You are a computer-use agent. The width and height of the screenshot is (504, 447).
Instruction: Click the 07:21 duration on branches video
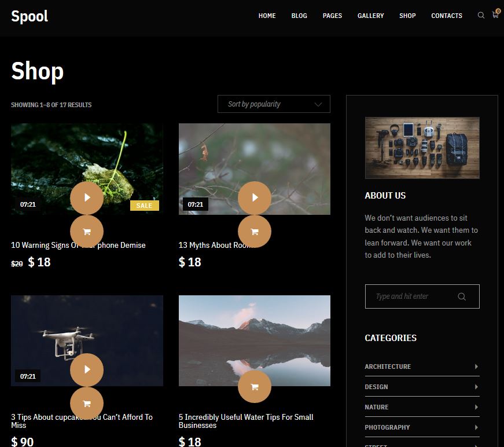coord(196,204)
